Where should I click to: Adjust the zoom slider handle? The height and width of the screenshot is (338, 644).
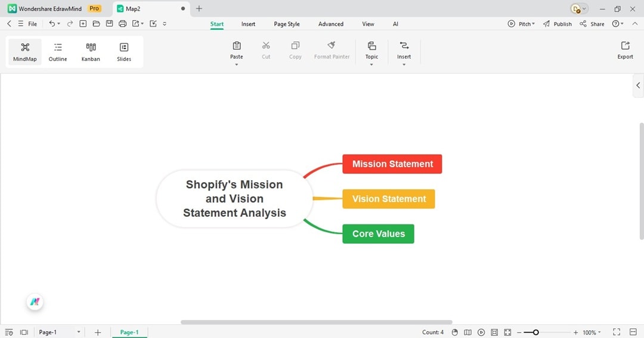click(535, 332)
